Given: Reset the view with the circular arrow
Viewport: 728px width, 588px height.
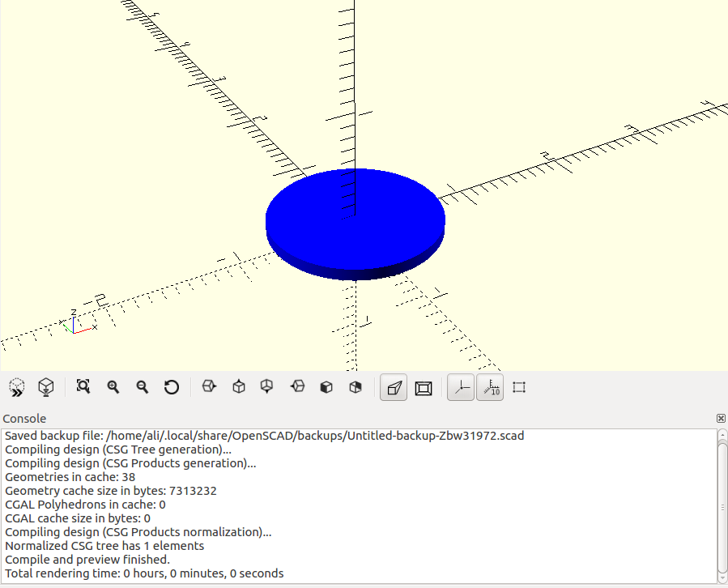Looking at the screenshot, I should [172, 387].
